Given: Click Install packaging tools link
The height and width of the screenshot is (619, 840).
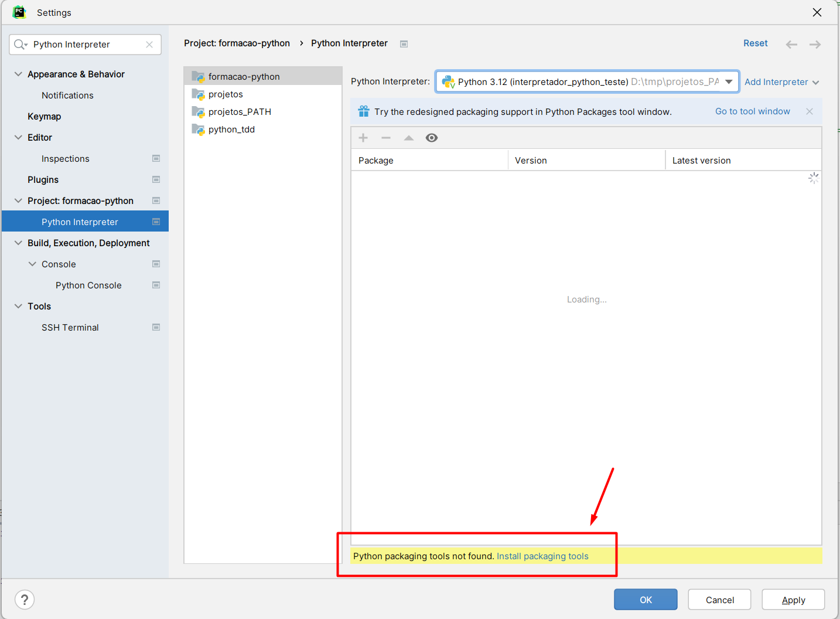Looking at the screenshot, I should click(542, 556).
